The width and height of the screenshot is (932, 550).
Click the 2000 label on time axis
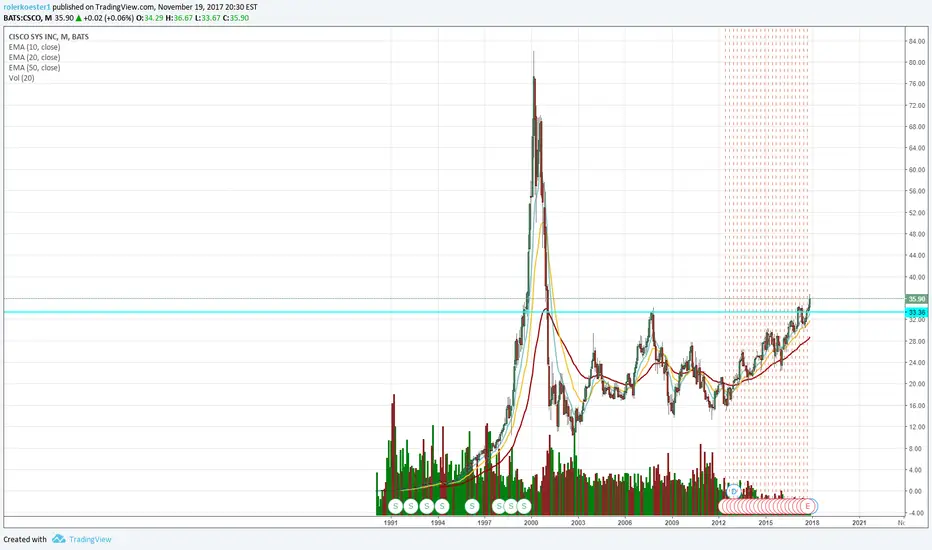click(531, 523)
